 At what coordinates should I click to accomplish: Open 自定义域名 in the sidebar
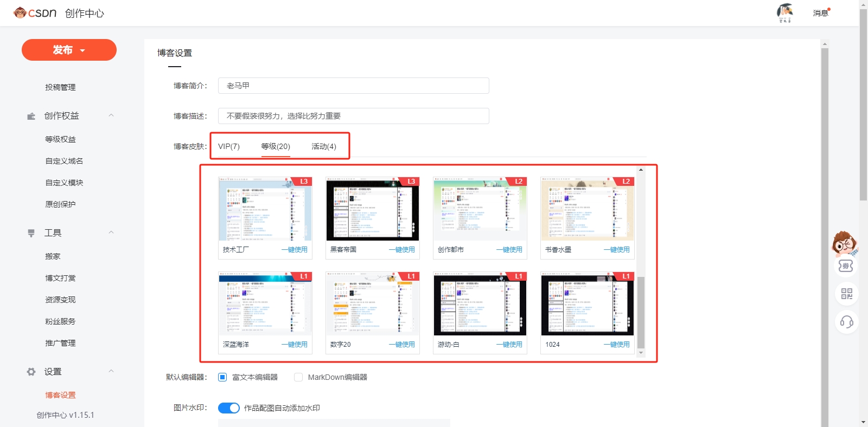coord(64,161)
